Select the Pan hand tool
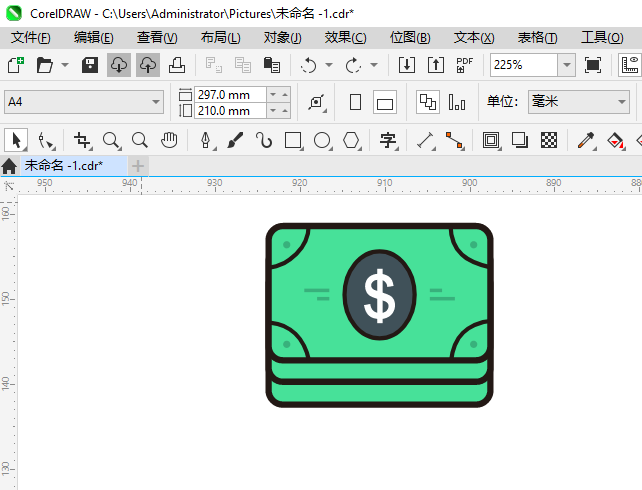 point(169,140)
